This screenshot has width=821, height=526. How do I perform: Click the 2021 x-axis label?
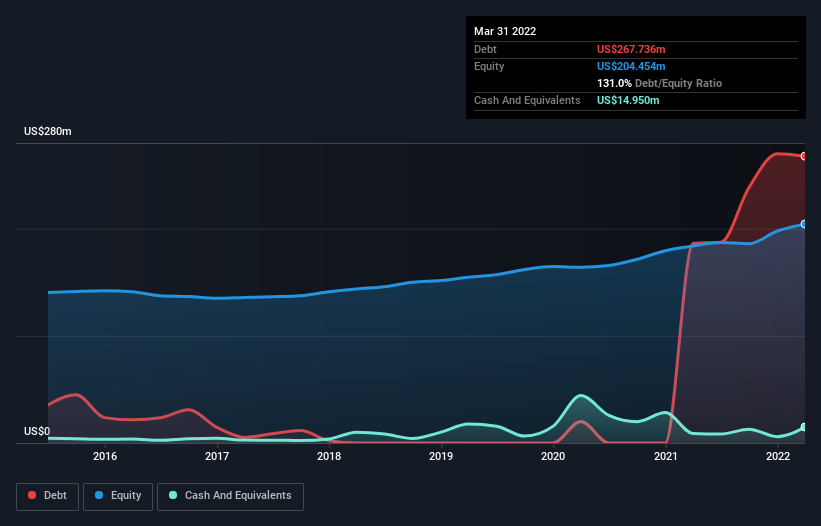(x=665, y=456)
